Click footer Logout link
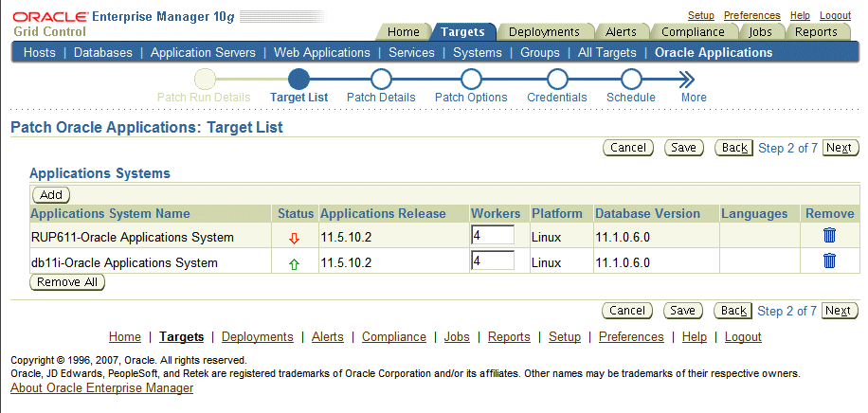The image size is (868, 413). click(x=743, y=336)
